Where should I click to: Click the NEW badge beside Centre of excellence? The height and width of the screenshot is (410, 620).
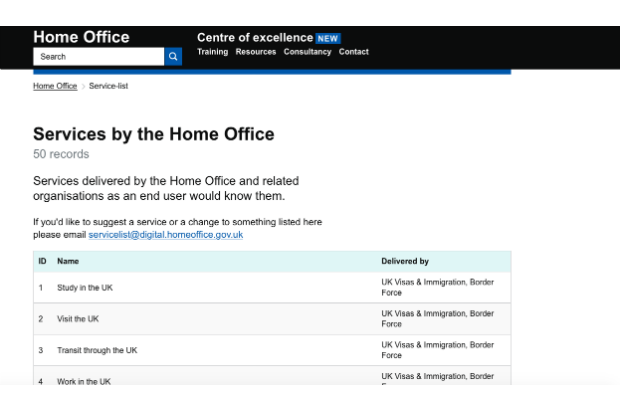coord(328,38)
